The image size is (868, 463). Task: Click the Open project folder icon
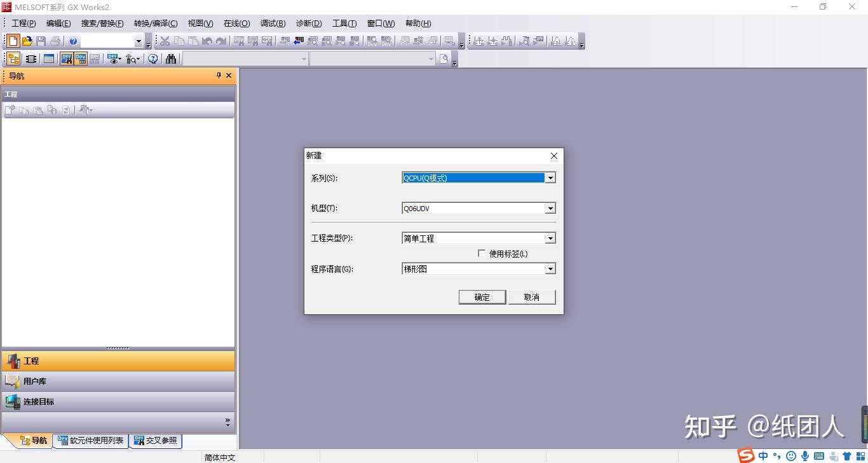[x=27, y=41]
